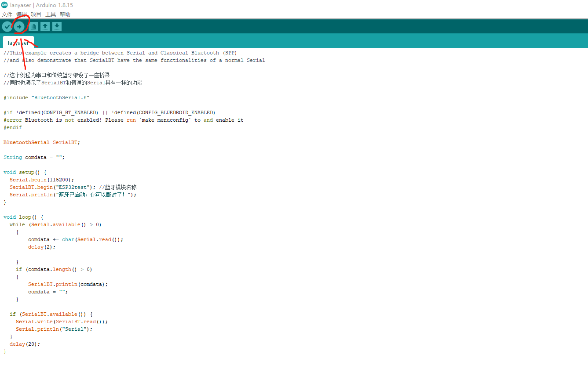Open the 项目 menu
This screenshot has width=588, height=365.
(36, 14)
